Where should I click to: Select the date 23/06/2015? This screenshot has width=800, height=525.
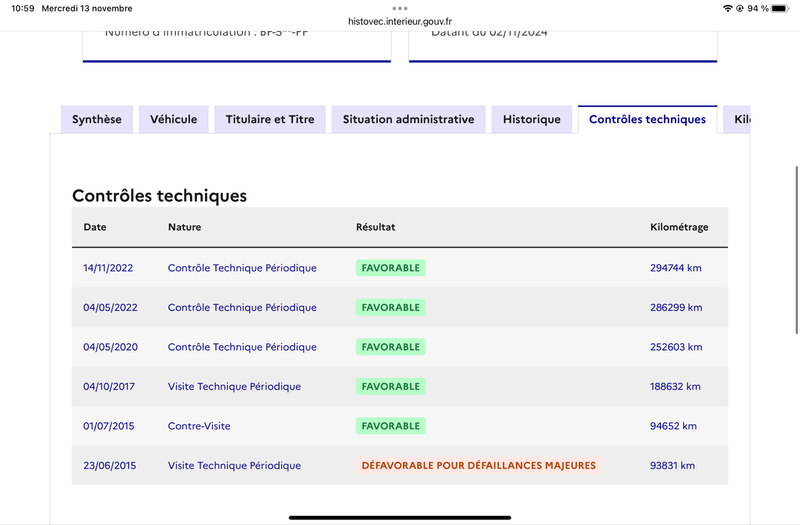pyautogui.click(x=110, y=466)
